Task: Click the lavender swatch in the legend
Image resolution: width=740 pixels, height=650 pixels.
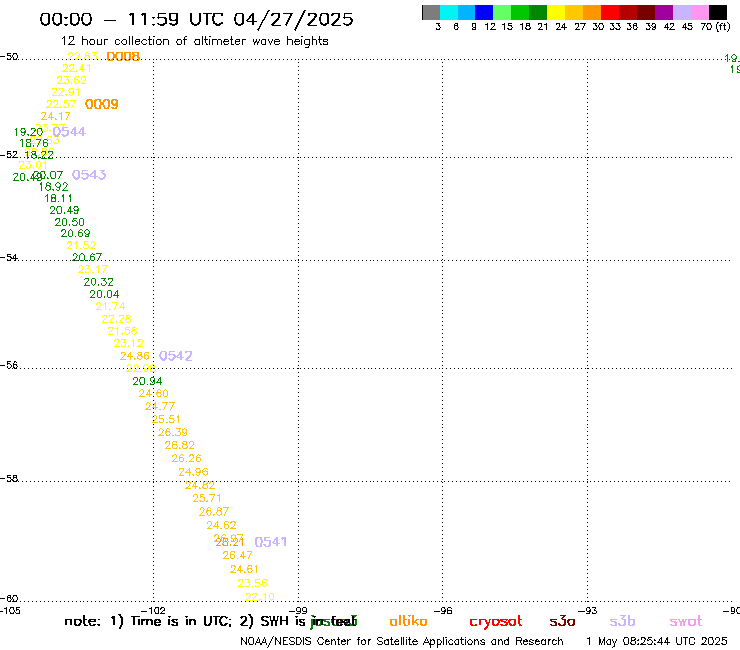Action: coord(681,12)
